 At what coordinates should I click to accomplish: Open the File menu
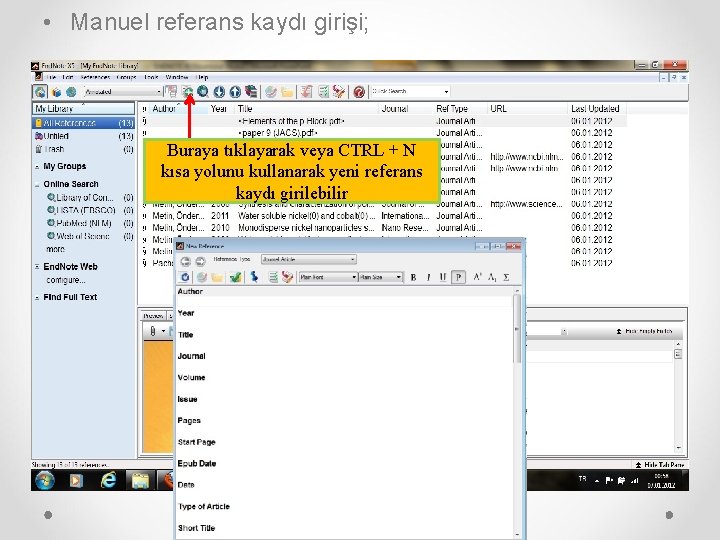click(x=51, y=77)
